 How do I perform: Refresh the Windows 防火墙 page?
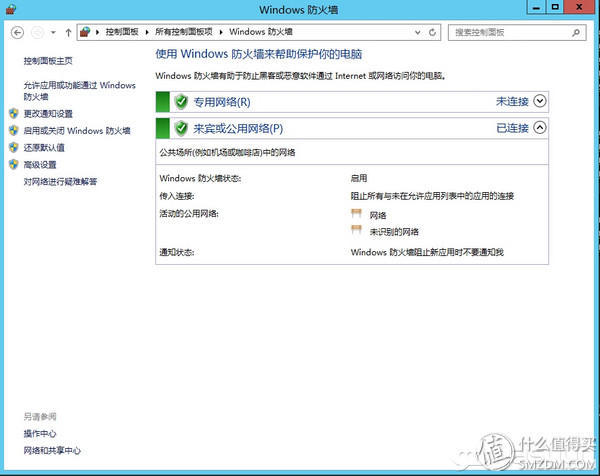[x=432, y=32]
